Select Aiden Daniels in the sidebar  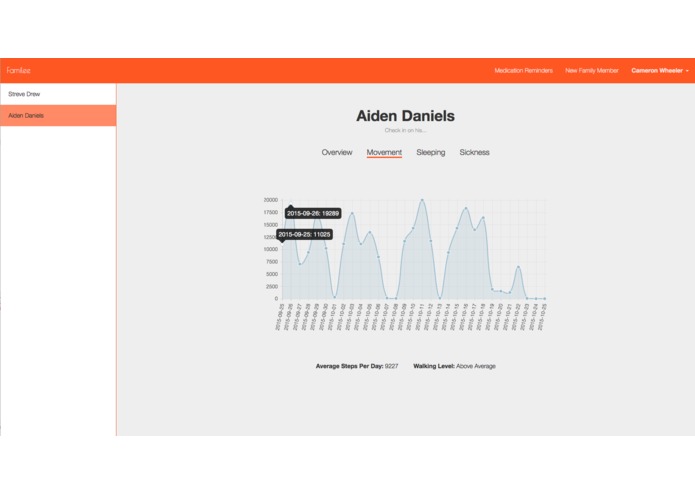58,116
